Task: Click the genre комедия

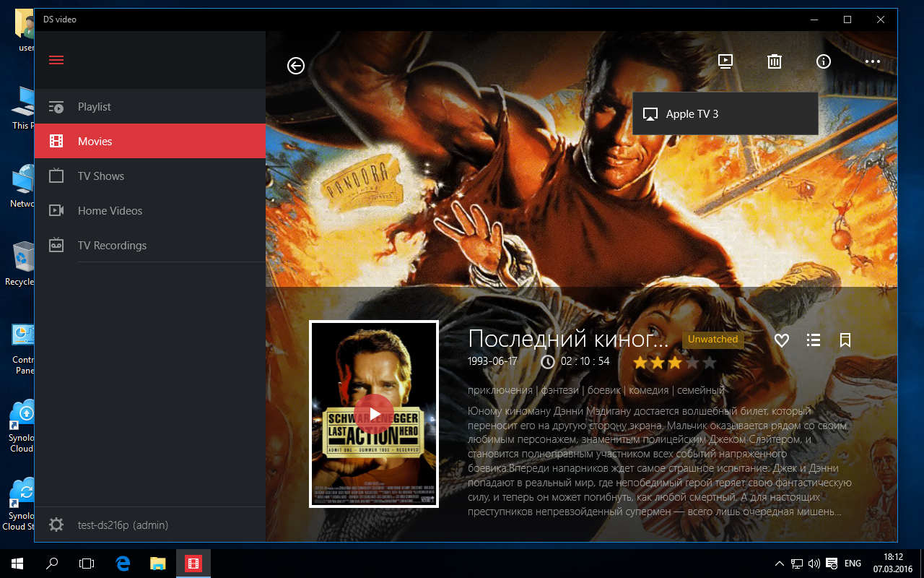Action: 649,390
